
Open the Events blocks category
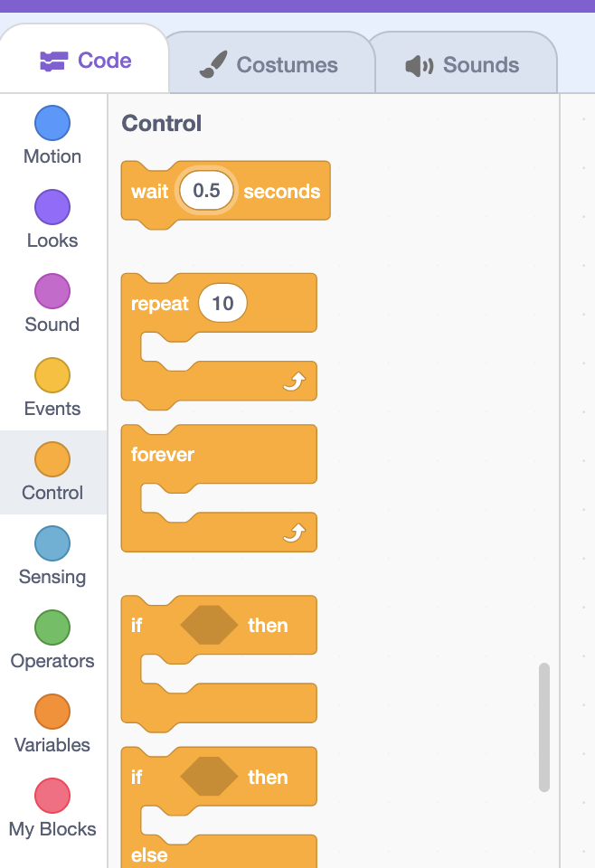[x=52, y=388]
